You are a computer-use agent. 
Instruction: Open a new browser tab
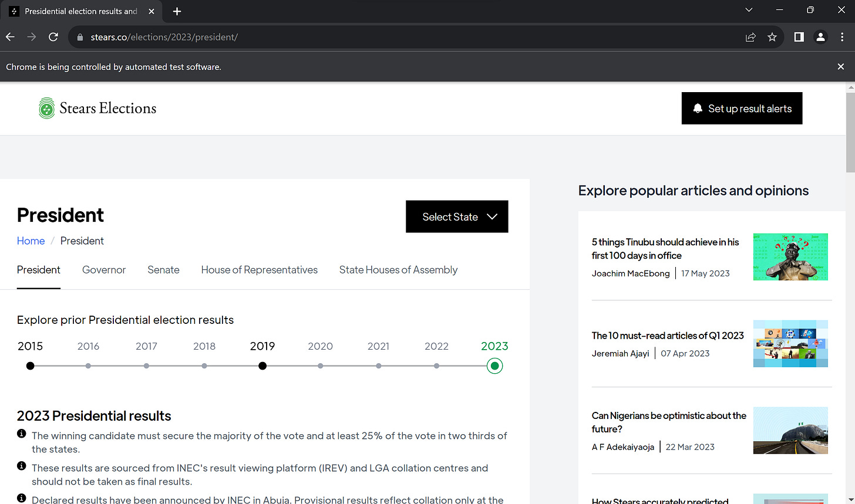[177, 11]
